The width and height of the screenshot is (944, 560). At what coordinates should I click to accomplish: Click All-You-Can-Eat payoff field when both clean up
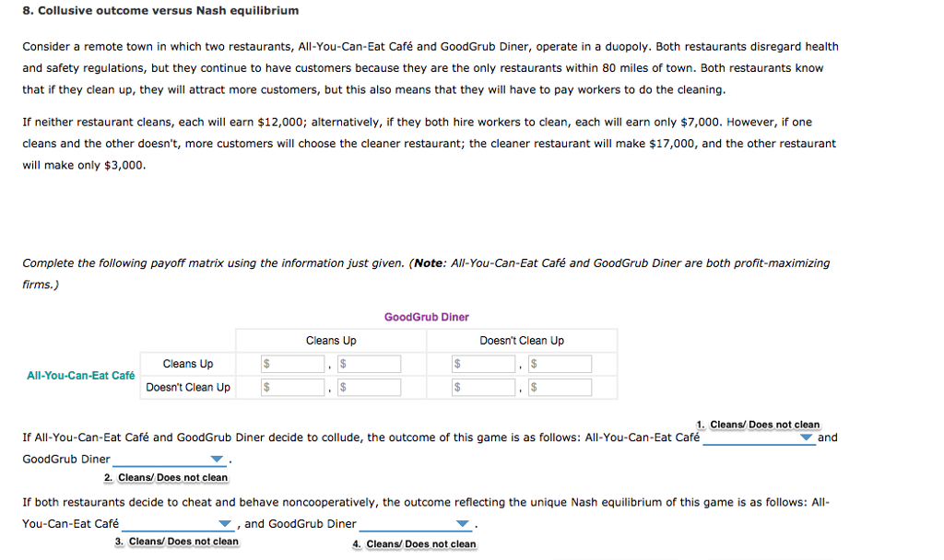[293, 364]
